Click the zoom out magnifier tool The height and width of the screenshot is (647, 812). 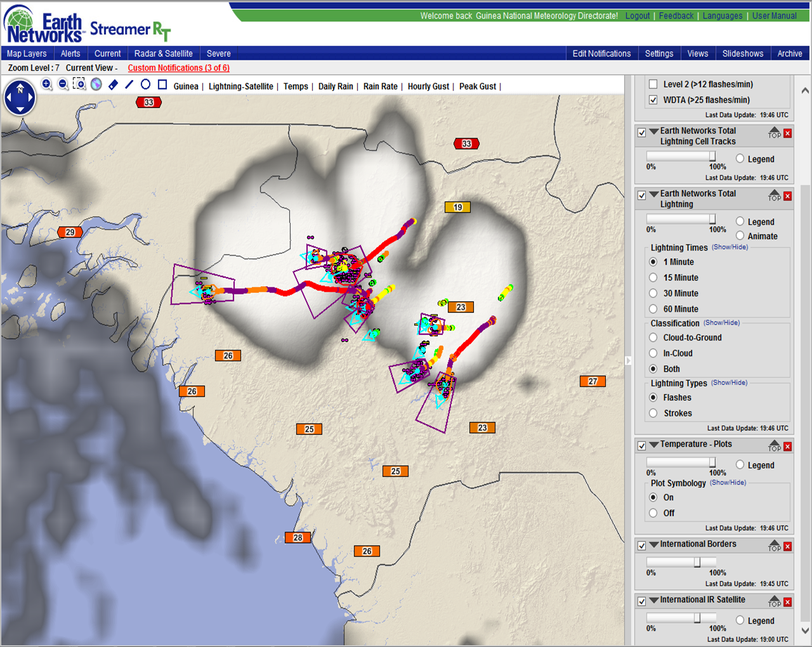point(63,84)
